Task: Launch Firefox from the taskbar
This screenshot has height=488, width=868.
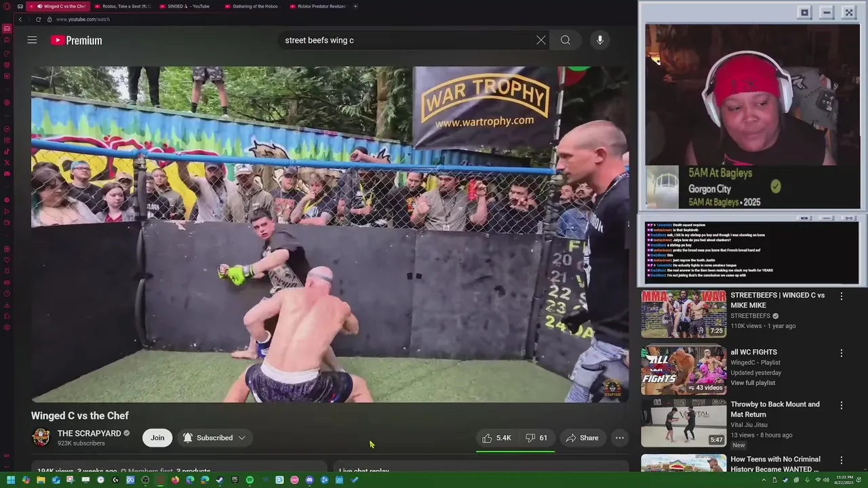Action: (x=175, y=480)
